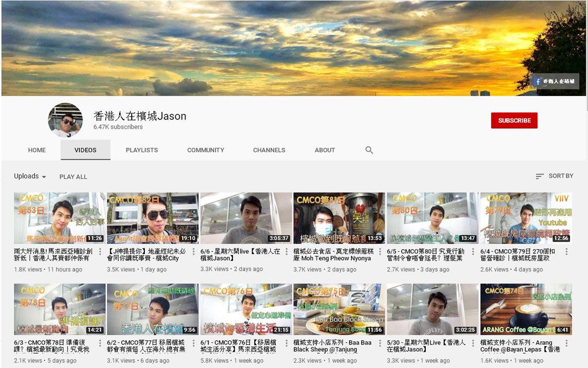
Task: Open the Sort By filter icon
Action: [540, 176]
